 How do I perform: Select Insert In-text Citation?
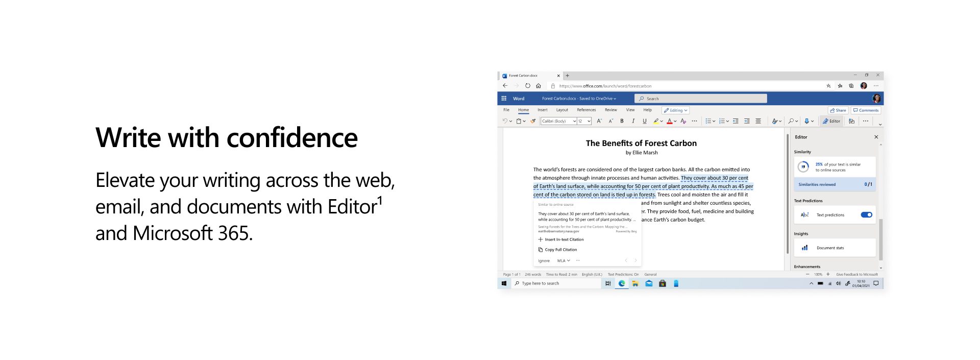(560, 239)
